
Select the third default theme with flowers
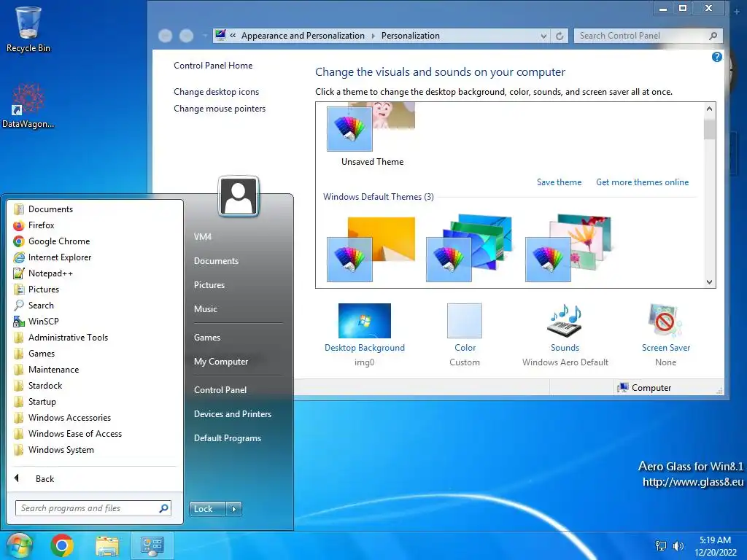[x=568, y=248]
